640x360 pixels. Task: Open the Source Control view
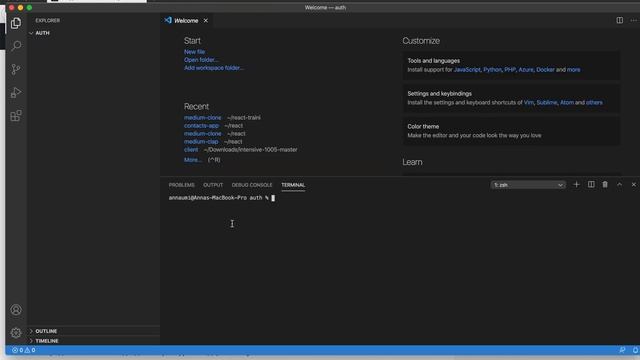[x=16, y=69]
